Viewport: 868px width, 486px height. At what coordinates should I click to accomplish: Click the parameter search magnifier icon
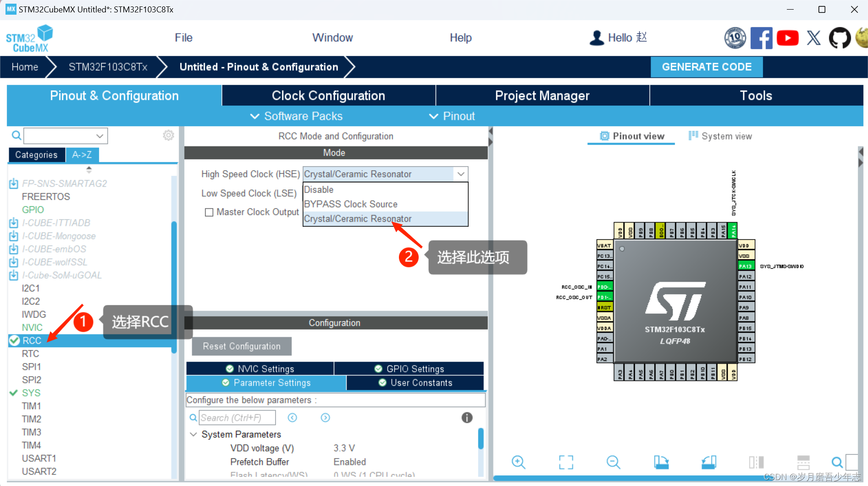pyautogui.click(x=194, y=418)
